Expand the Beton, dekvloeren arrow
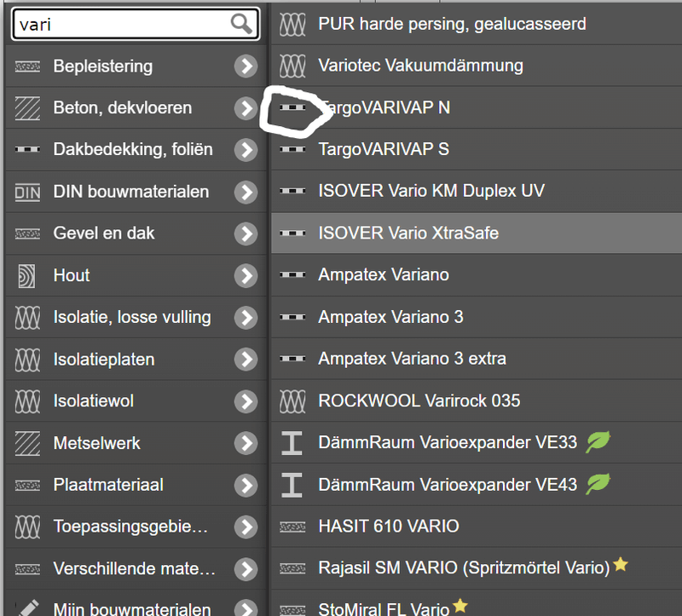The image size is (682, 616). (x=246, y=108)
